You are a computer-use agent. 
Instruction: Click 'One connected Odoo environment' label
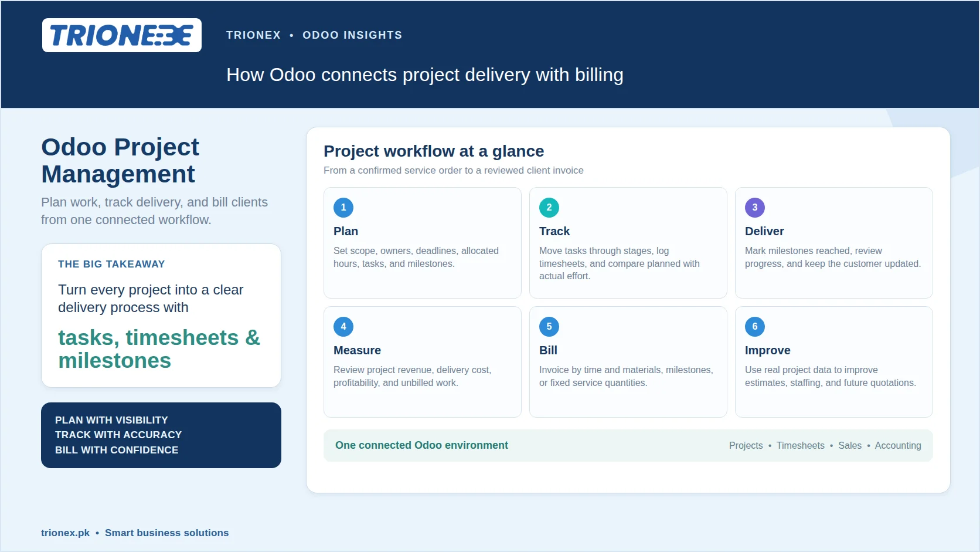coord(421,445)
